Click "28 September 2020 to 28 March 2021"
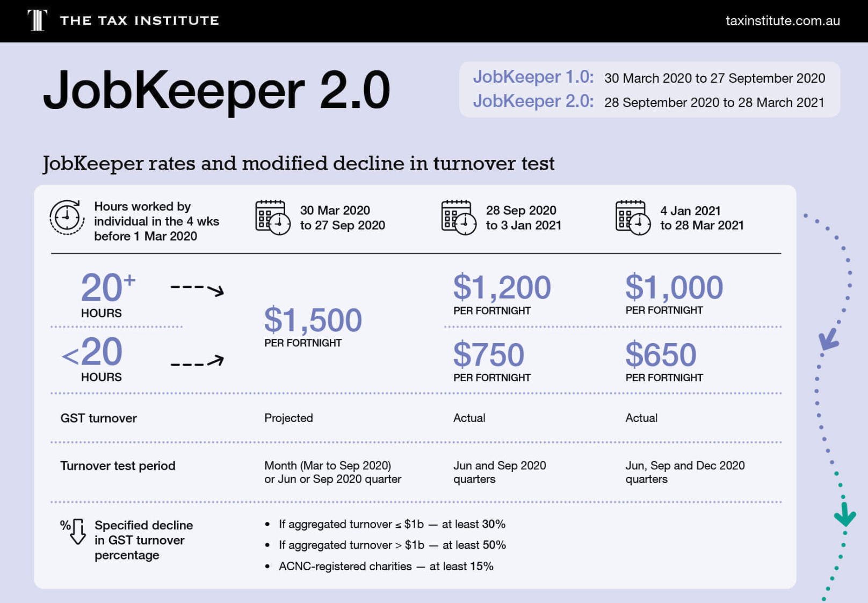The height and width of the screenshot is (603, 868). (x=714, y=102)
